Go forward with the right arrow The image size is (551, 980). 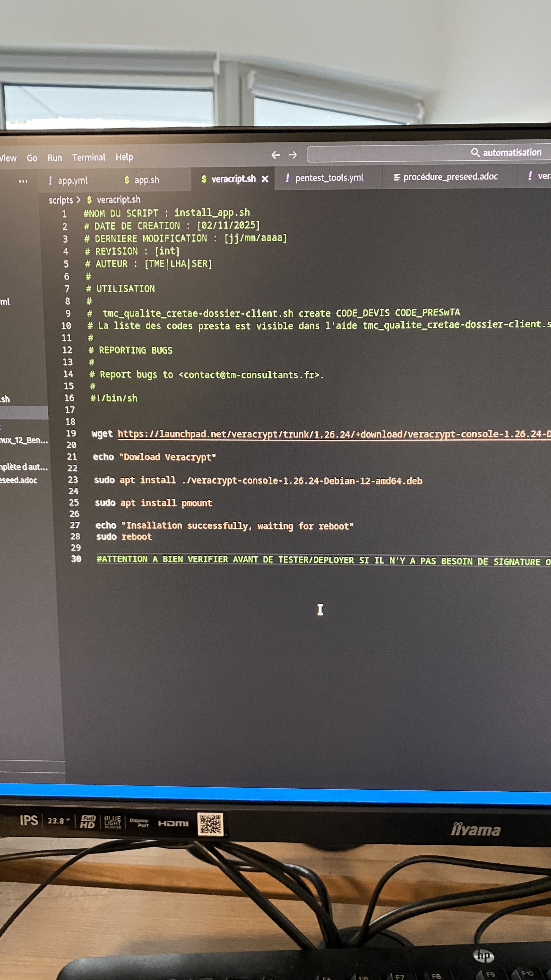coord(293,155)
